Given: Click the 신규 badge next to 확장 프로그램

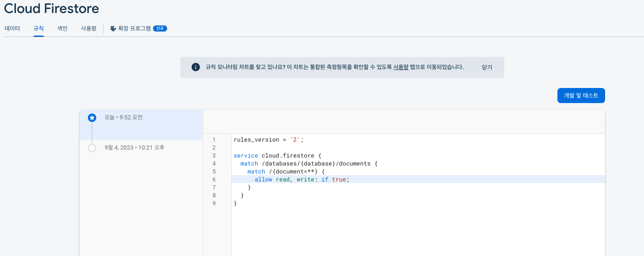Looking at the screenshot, I should 159,28.
